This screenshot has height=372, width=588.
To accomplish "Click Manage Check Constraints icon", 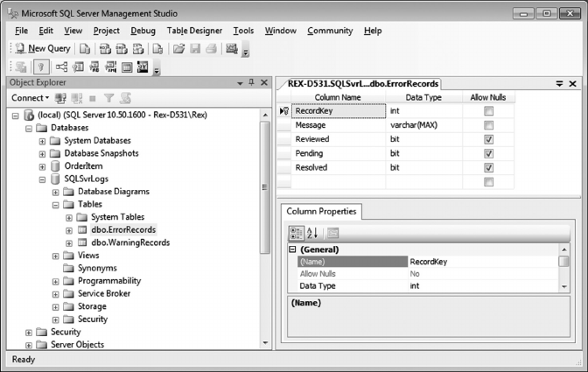I will point(127,67).
